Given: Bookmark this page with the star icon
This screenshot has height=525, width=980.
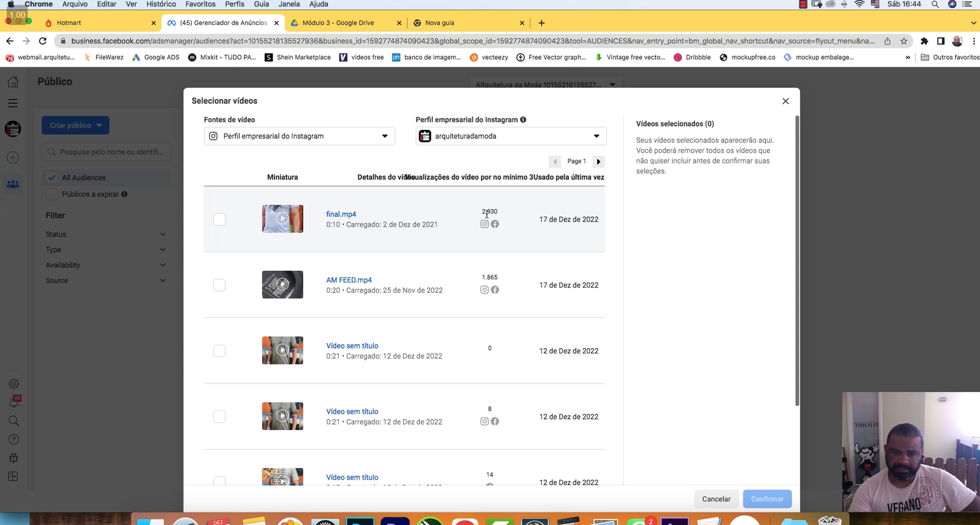Looking at the screenshot, I should [x=903, y=41].
